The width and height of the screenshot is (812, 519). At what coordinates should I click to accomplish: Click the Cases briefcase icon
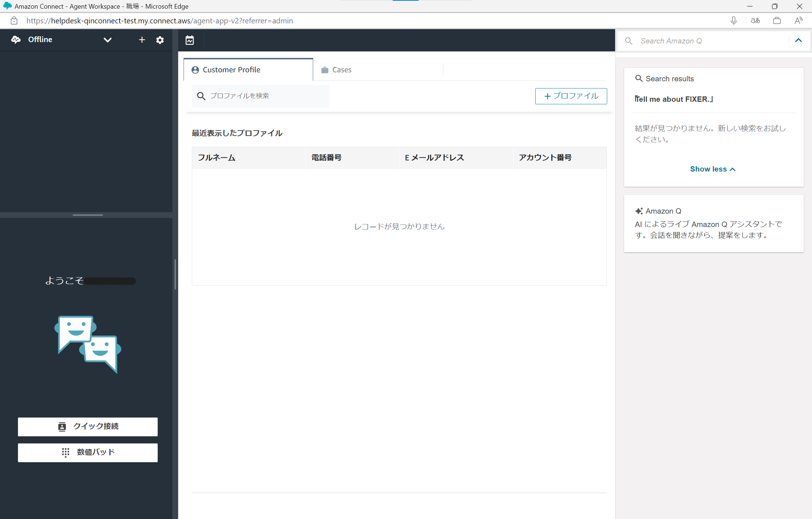325,70
